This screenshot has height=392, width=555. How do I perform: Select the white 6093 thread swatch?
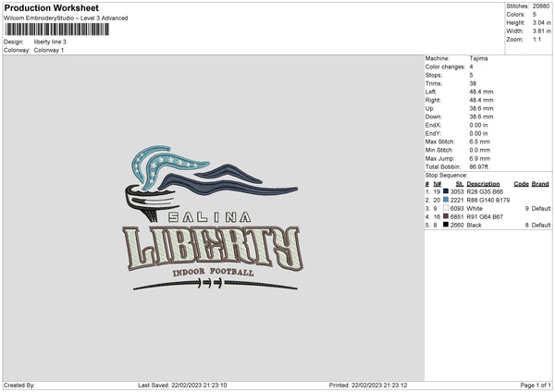pos(446,208)
